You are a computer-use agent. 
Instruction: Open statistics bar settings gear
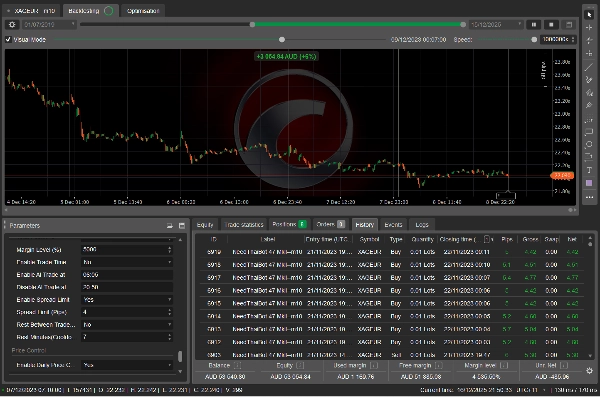[589, 371]
